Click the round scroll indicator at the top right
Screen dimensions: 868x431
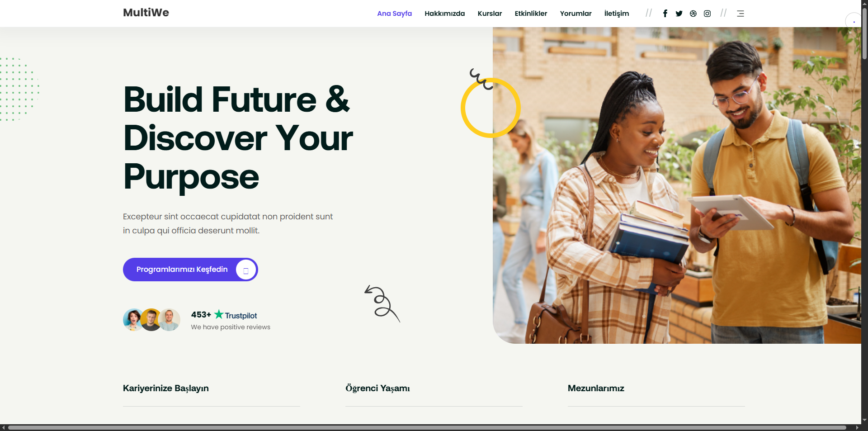(853, 21)
